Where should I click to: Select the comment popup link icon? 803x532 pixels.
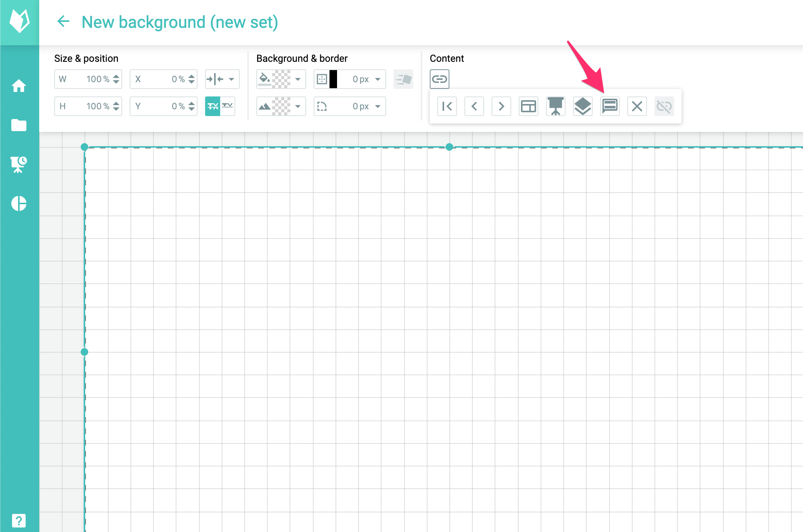(x=610, y=106)
